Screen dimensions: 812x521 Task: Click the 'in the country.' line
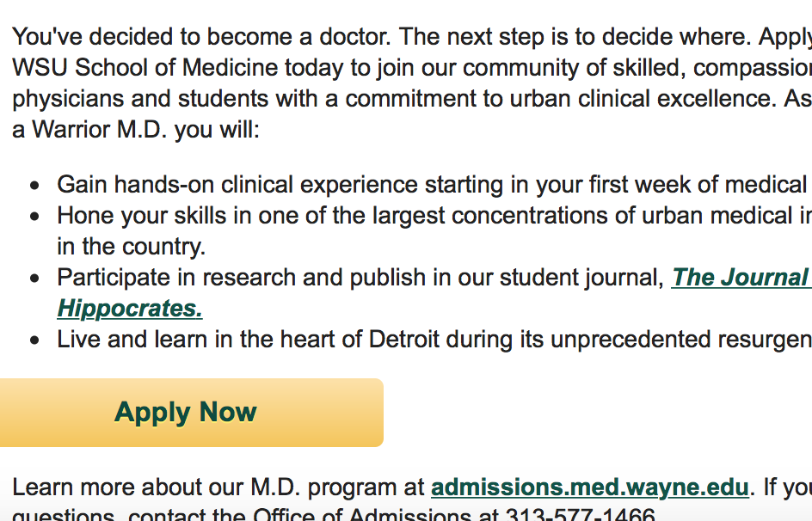tap(132, 246)
